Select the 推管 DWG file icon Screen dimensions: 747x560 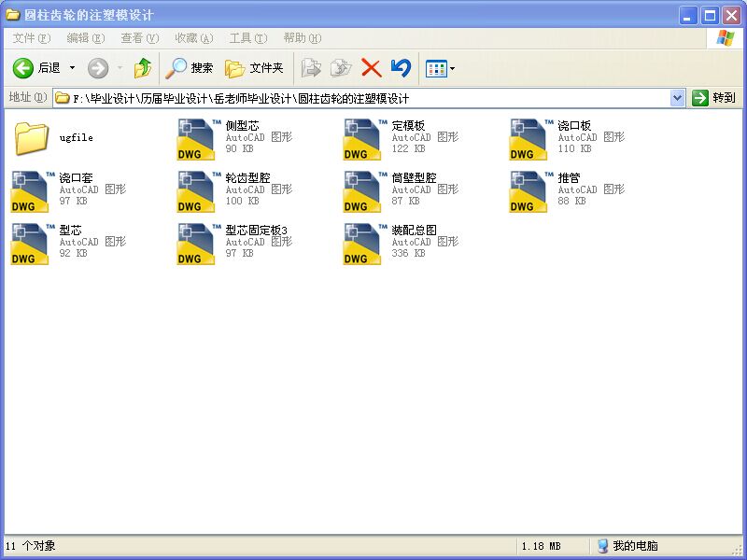pos(529,191)
